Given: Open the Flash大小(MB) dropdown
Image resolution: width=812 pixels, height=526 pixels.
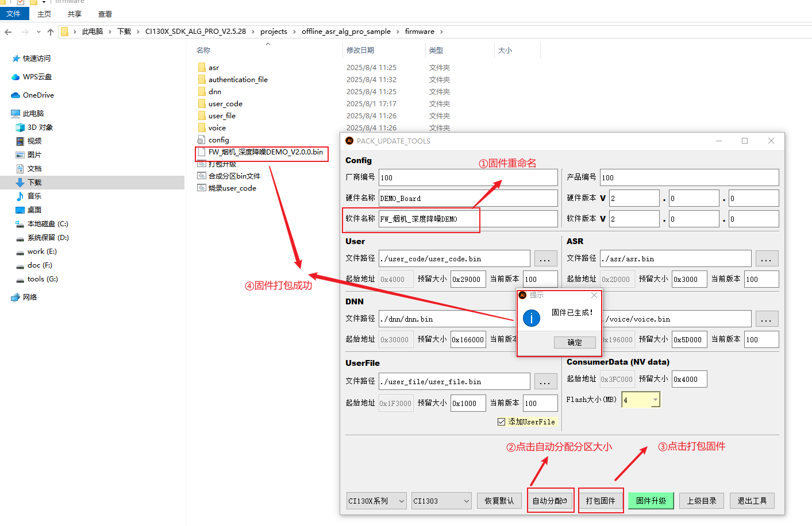Looking at the screenshot, I should tap(655, 400).
